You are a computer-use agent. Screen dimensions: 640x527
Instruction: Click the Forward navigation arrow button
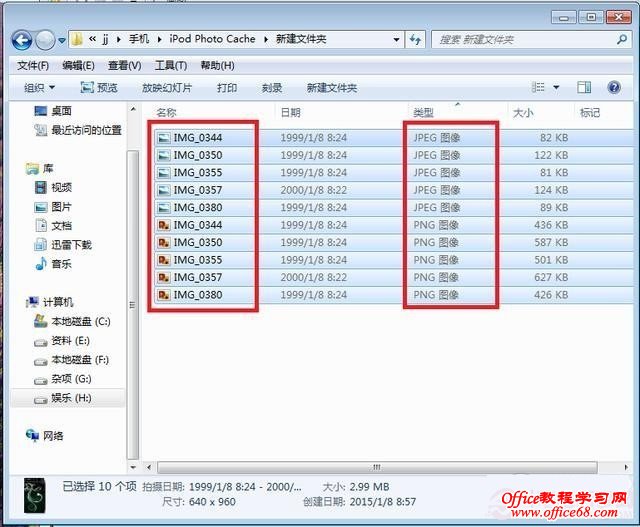pos(45,40)
